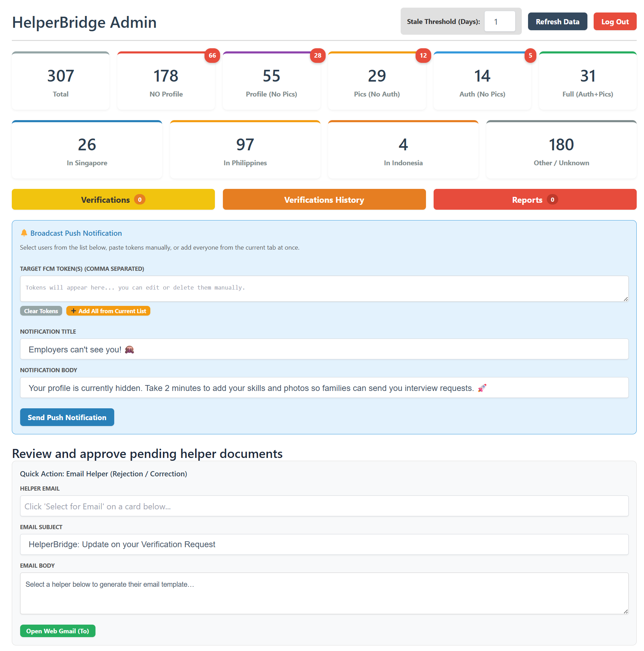The image size is (644, 651).
Task: Focus the Stale Threshold days input
Action: click(500, 22)
